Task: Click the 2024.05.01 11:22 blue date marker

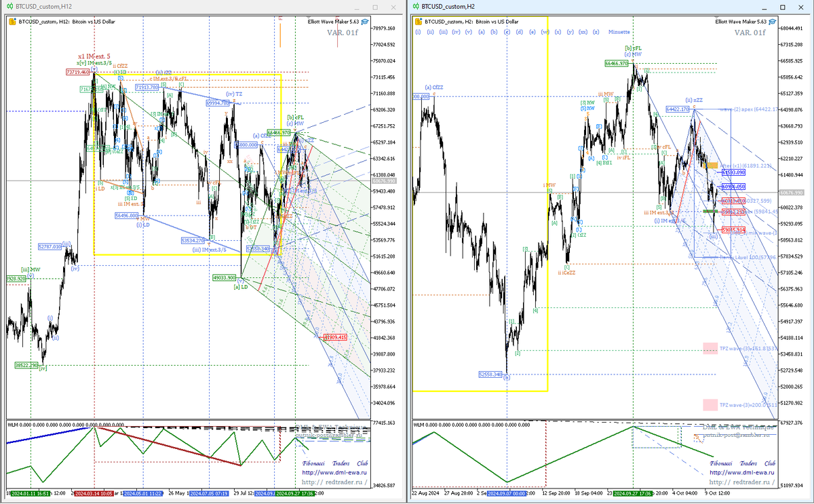Action: (144, 494)
